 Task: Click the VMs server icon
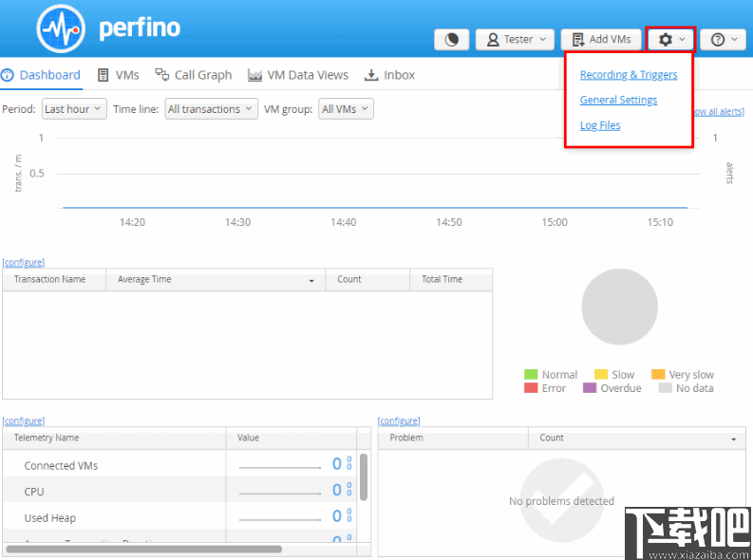click(x=103, y=75)
